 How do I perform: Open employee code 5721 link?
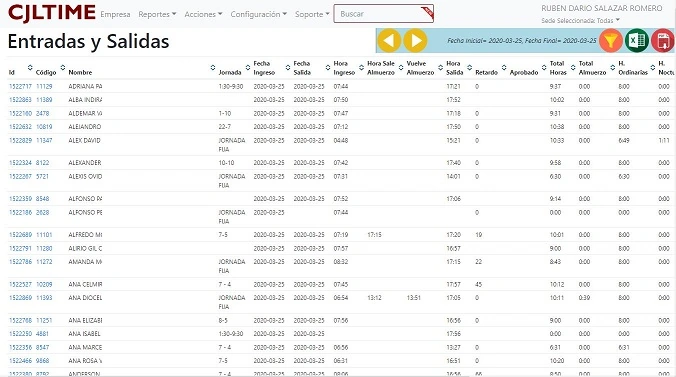tap(42, 176)
